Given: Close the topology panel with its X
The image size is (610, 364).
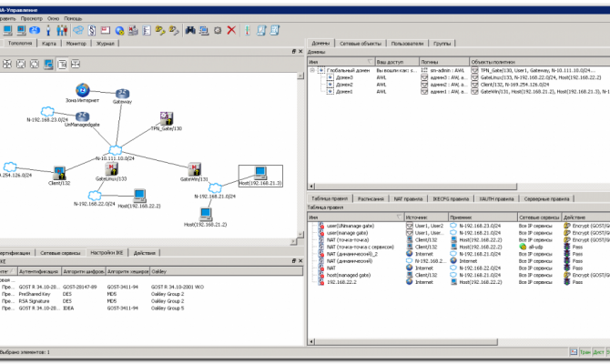Looking at the screenshot, I should click(300, 51).
